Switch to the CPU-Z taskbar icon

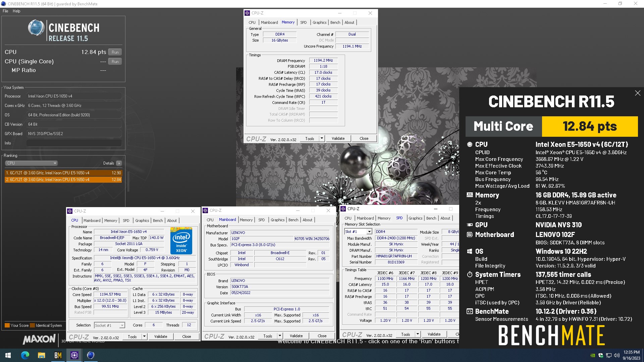(74, 355)
